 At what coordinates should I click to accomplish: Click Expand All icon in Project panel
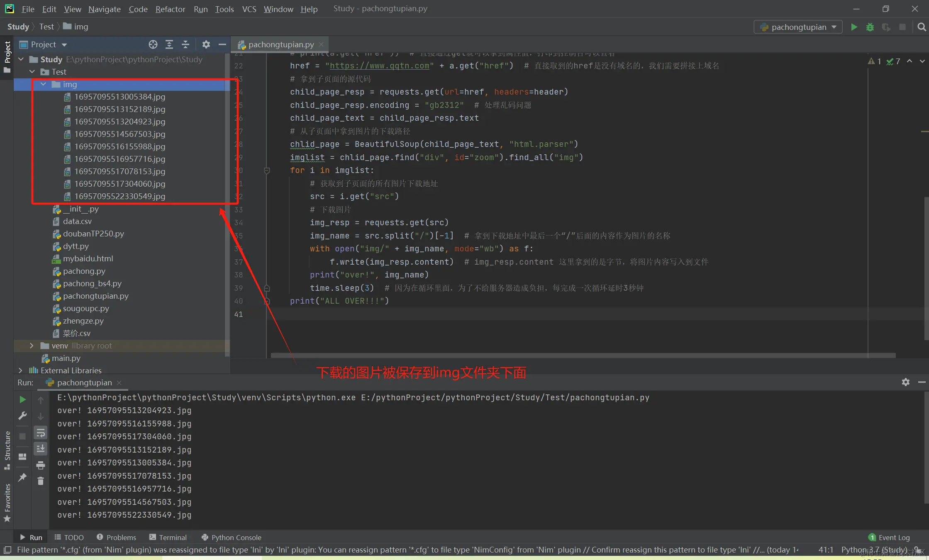click(x=169, y=44)
